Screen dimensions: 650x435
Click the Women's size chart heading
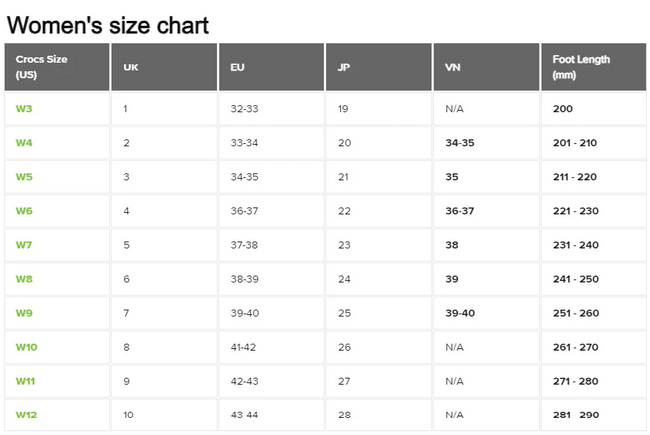[x=108, y=25]
